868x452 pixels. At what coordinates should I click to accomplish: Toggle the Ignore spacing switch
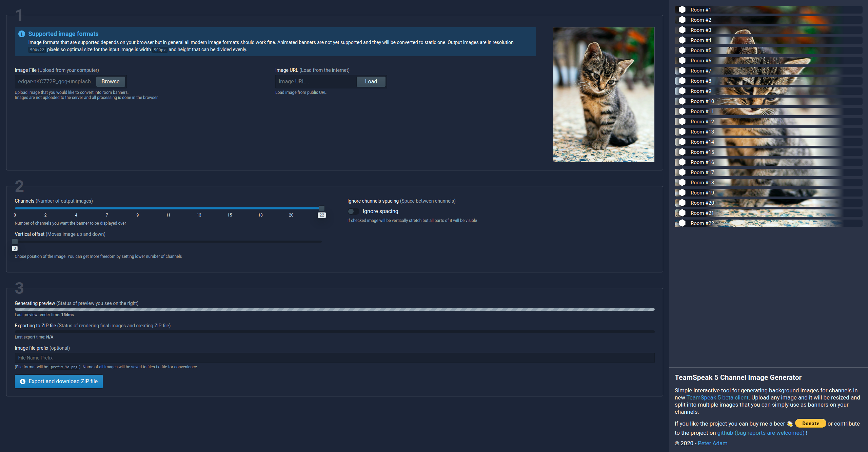click(x=353, y=211)
